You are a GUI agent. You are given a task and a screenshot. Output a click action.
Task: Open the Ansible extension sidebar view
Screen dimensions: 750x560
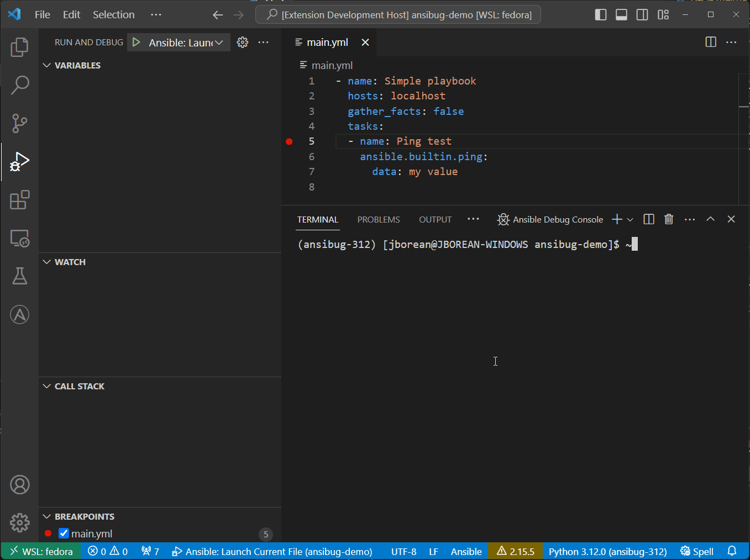click(20, 314)
